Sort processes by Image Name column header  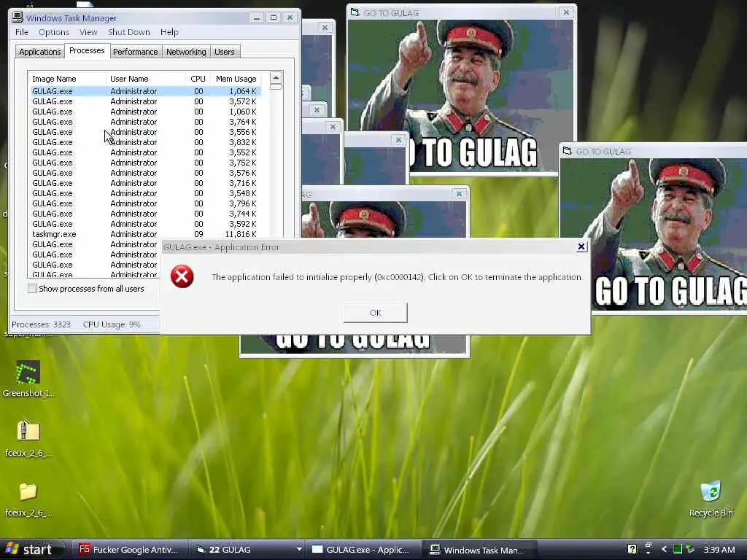(x=67, y=79)
